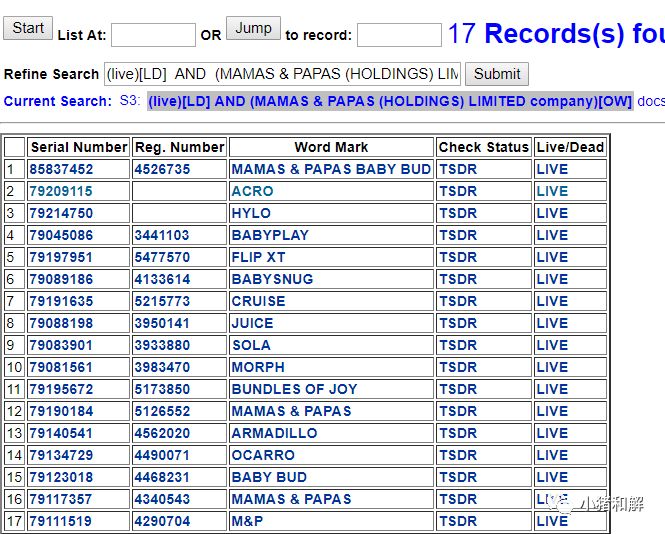Screen dimensions: 665x534
Task: Click the Jump button
Action: click(x=253, y=28)
